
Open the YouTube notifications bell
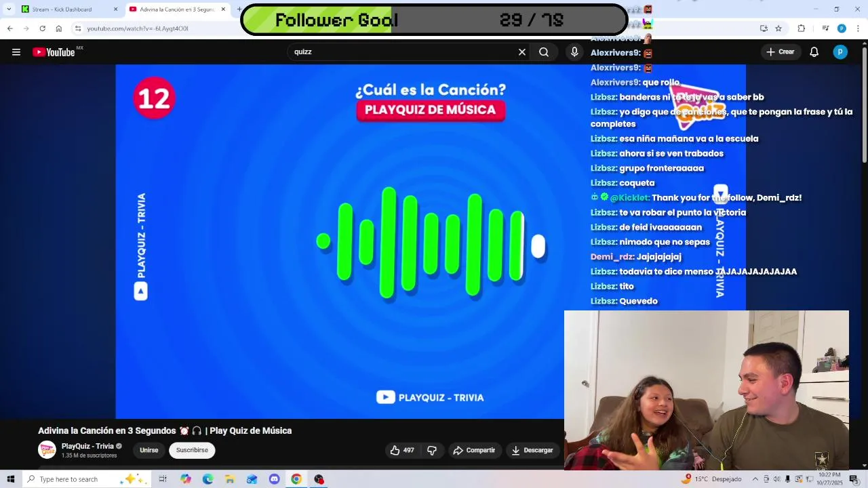click(x=814, y=52)
